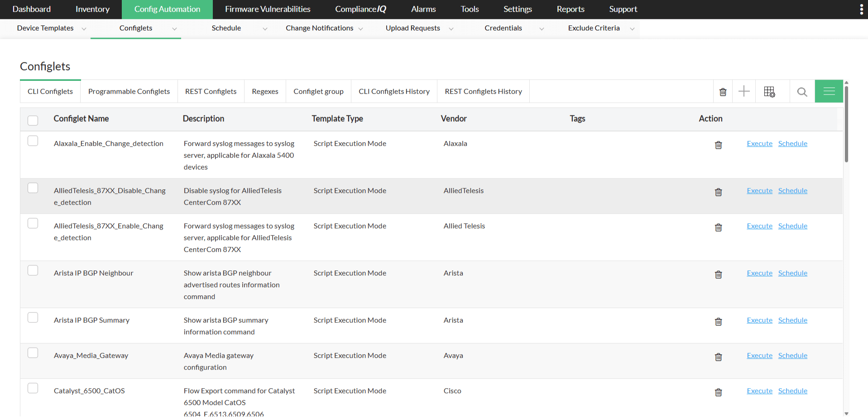Click the search magnifier icon
The image size is (868, 419).
click(x=802, y=92)
